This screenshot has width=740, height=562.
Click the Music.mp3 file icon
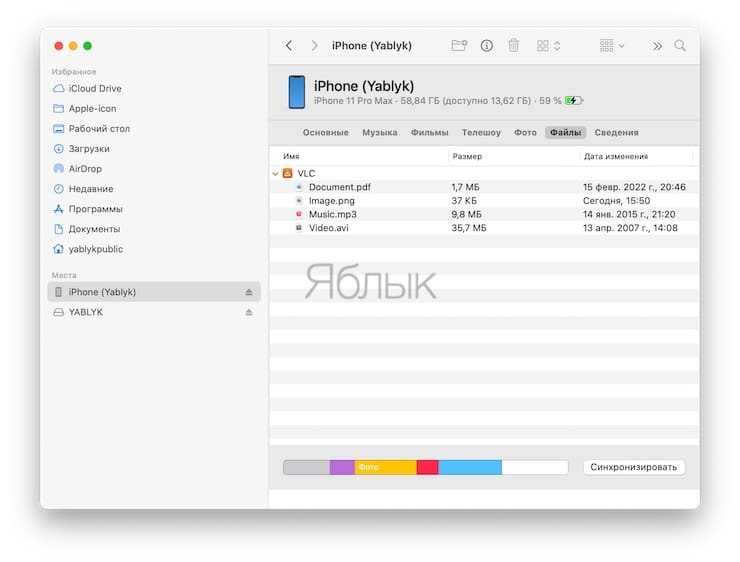coord(299,214)
